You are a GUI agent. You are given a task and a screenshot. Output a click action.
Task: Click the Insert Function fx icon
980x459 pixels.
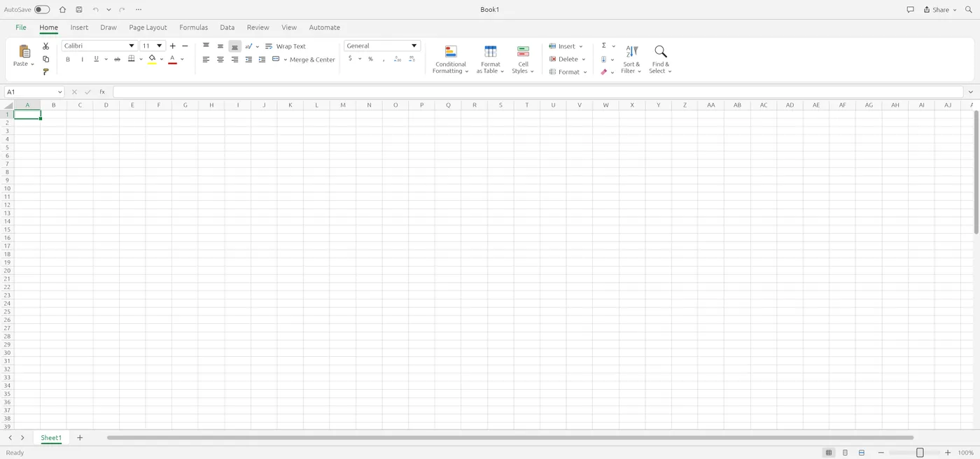102,92
